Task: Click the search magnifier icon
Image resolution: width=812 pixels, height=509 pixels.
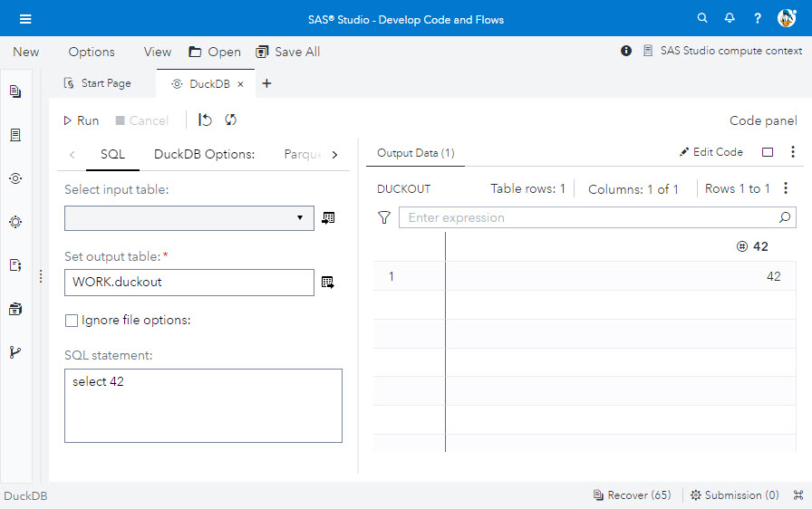Action: point(702,18)
